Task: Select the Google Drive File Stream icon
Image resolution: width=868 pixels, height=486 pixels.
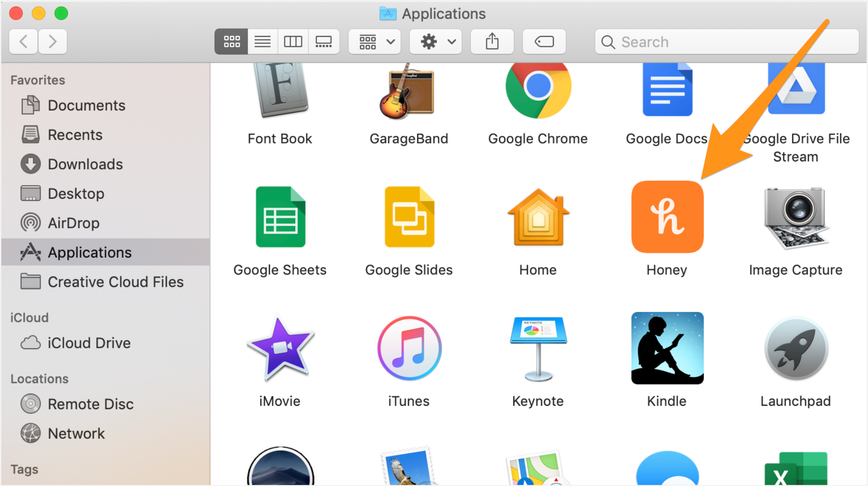Action: [796, 89]
